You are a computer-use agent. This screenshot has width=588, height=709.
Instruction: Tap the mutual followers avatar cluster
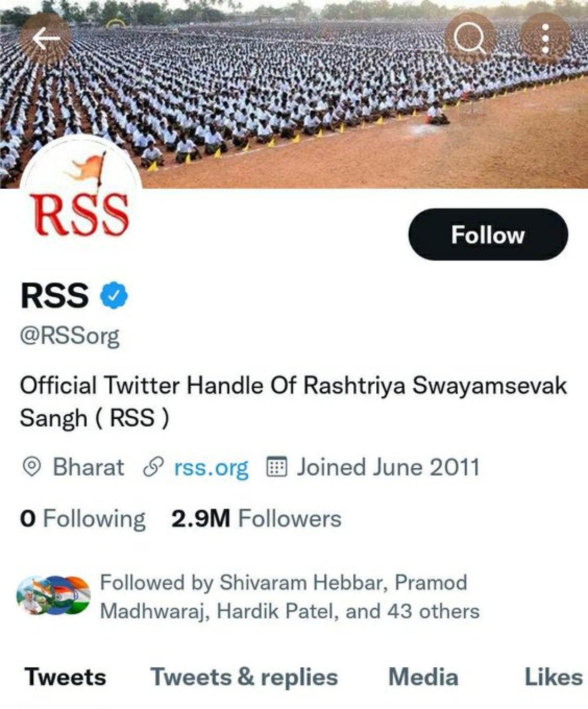pyautogui.click(x=53, y=596)
